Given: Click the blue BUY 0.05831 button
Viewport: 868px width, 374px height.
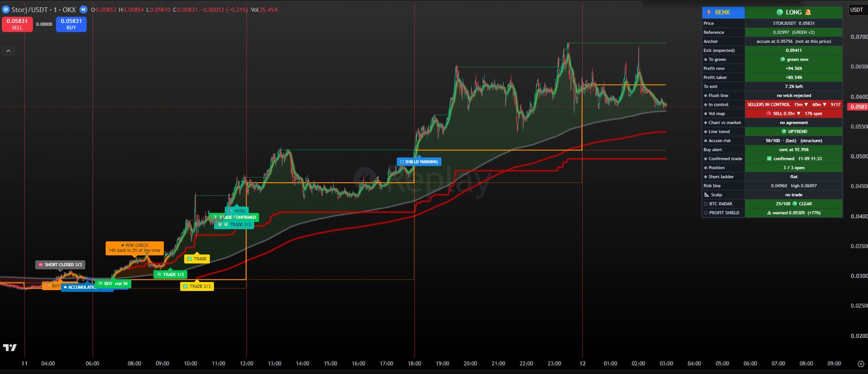Looking at the screenshot, I should point(71,24).
